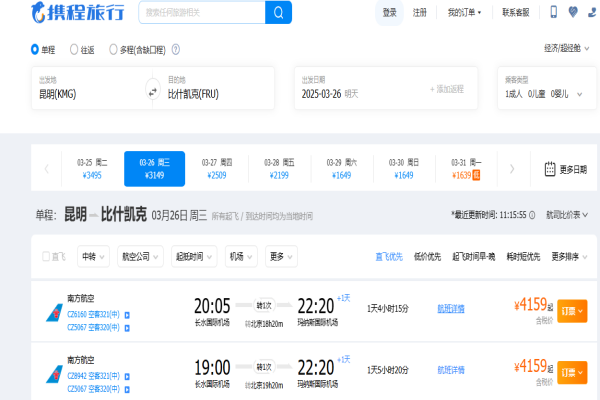This screenshot has height=400, width=600.
Task: Click 转1次 transfer badge on 20:05 flight
Action: click(x=264, y=305)
